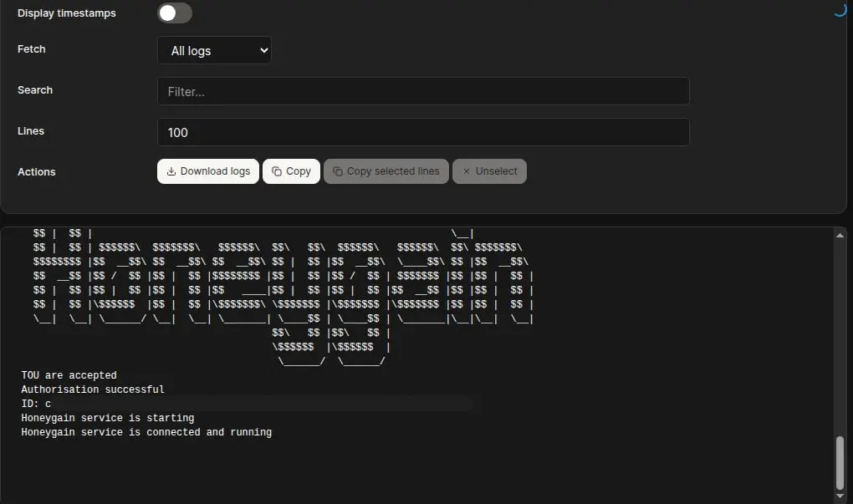
Task: Click the Copy selected lines button
Action: point(386,171)
